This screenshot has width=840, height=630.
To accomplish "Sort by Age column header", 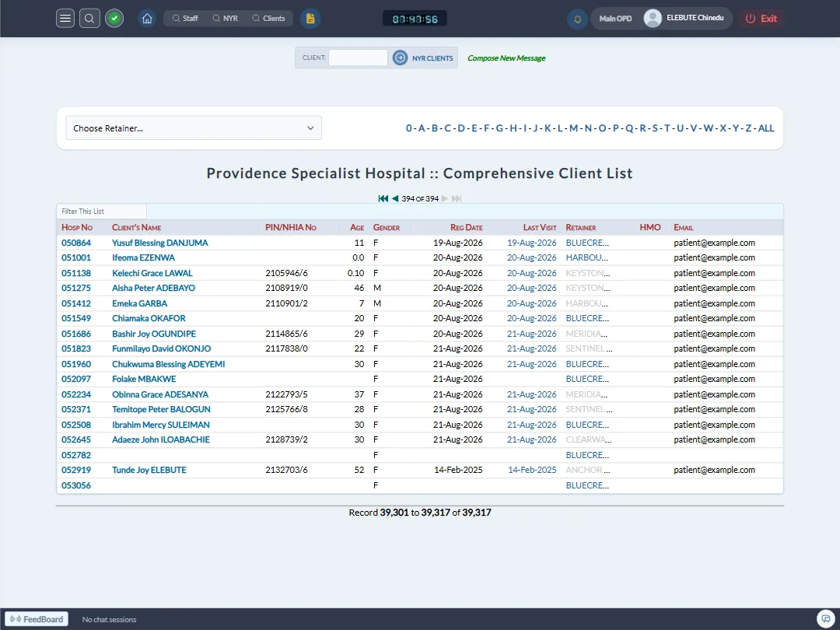I will pyautogui.click(x=357, y=227).
